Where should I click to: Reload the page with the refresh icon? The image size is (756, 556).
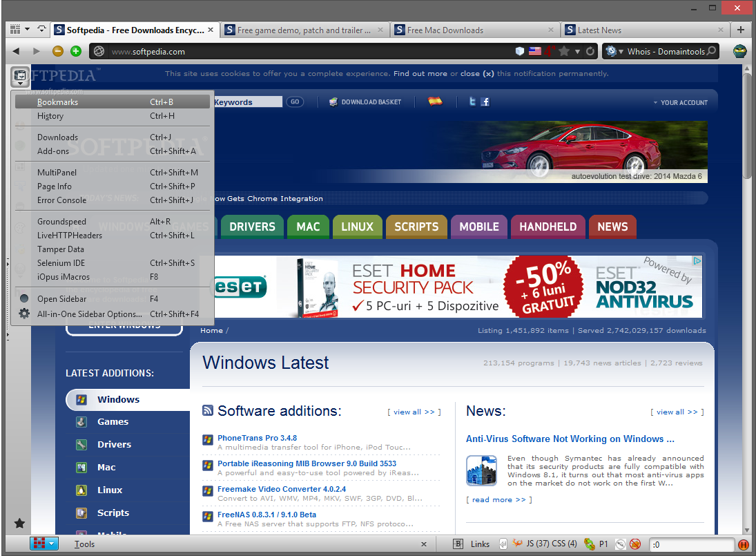coord(590,51)
